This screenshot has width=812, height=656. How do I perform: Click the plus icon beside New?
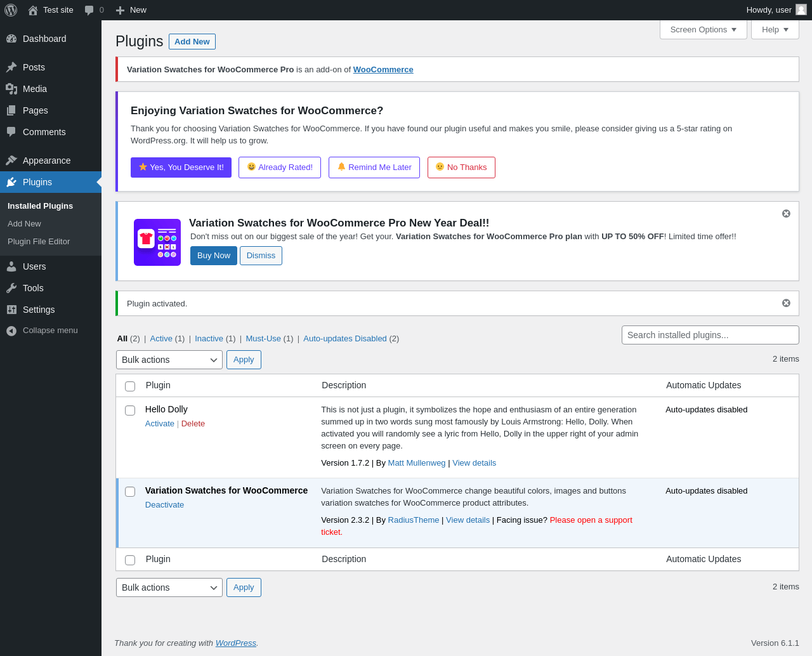[x=120, y=10]
